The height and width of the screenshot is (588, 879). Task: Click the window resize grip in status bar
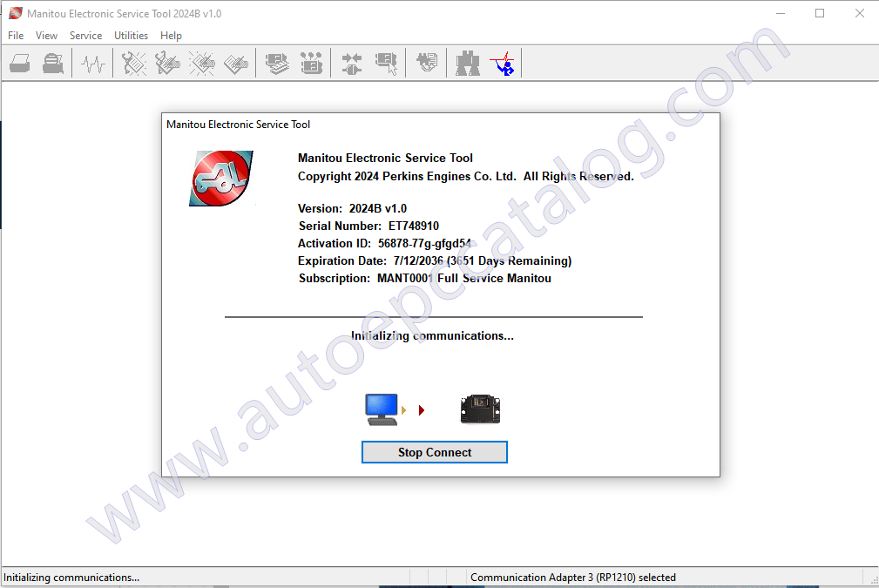pos(874,581)
